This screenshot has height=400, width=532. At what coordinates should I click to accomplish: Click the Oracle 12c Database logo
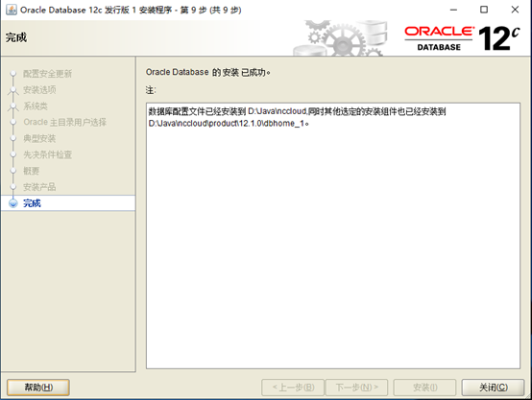pos(462,38)
